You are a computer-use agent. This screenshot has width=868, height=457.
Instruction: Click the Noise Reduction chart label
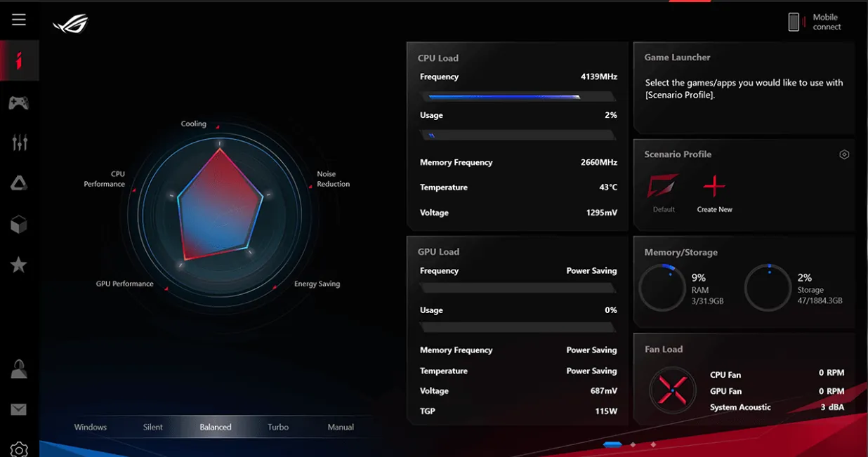[333, 179]
